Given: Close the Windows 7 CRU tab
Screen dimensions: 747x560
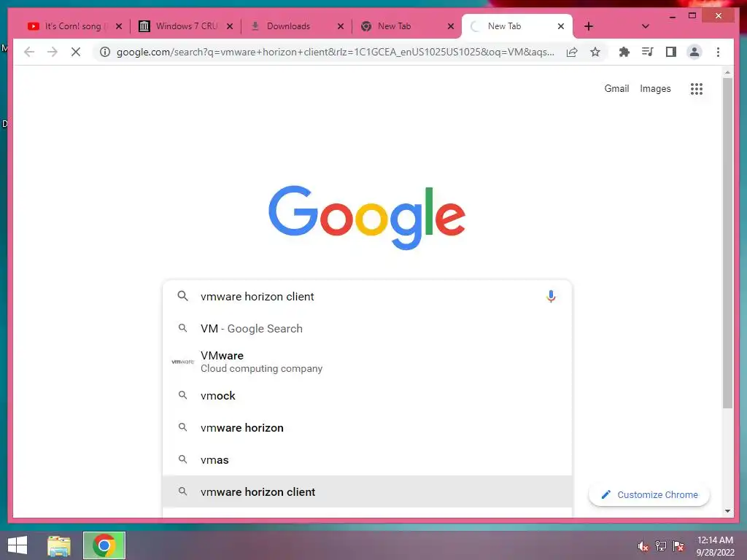Looking at the screenshot, I should point(230,26).
